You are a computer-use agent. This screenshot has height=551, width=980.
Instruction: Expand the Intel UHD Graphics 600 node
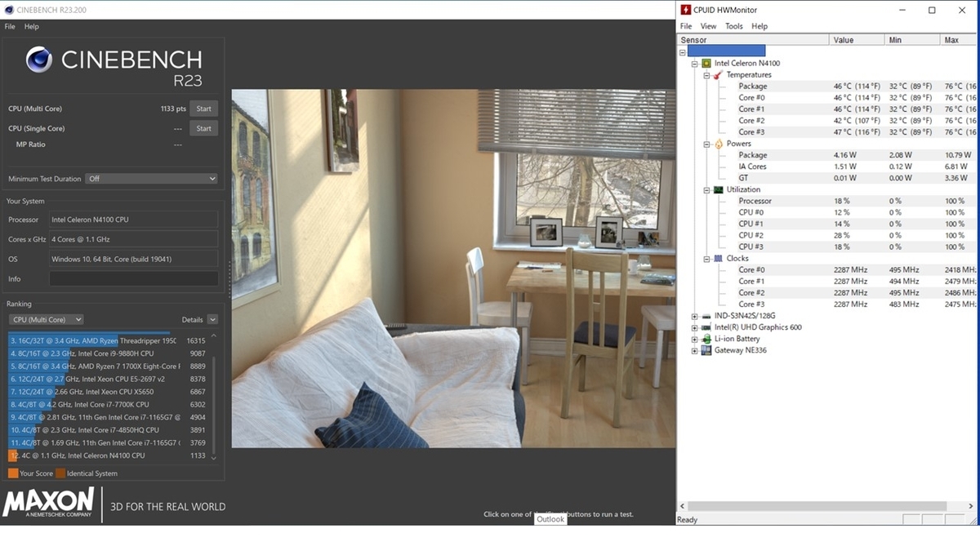point(695,327)
